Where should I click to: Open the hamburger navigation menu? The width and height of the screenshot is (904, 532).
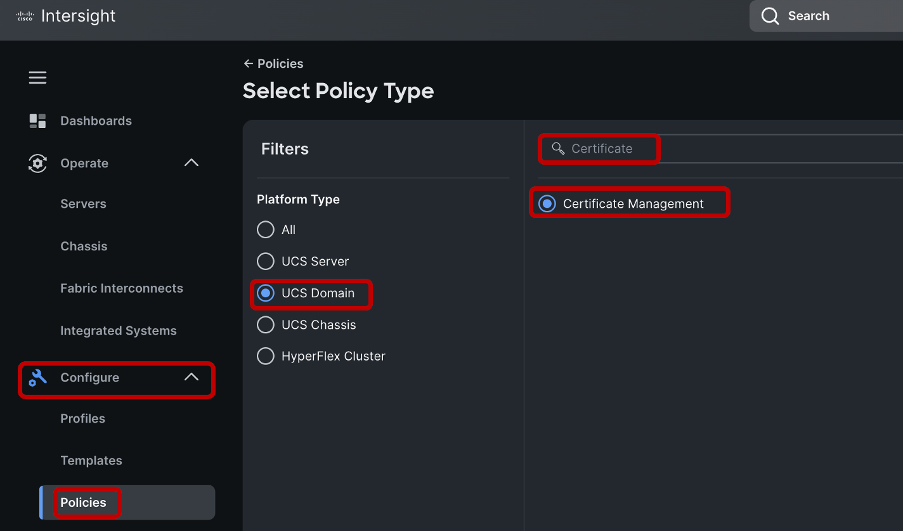pos(37,77)
